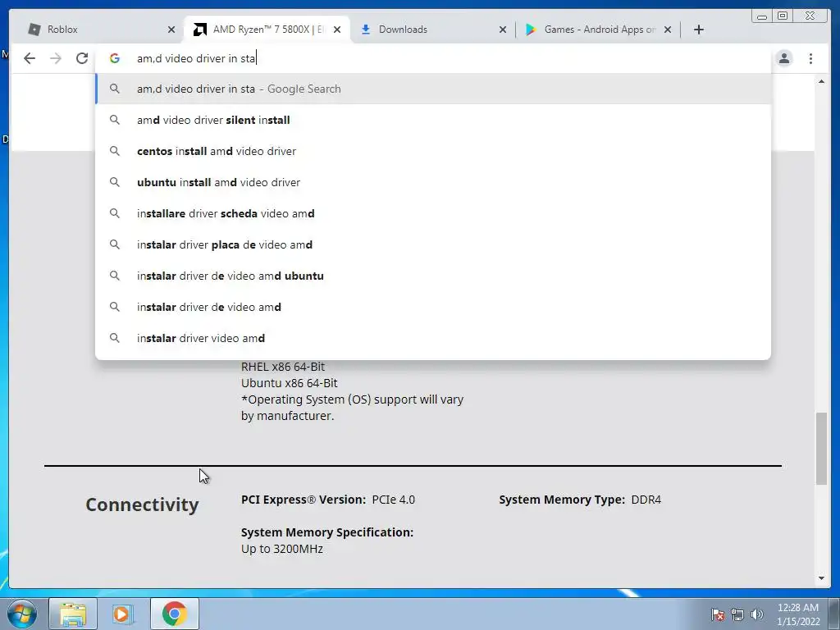840x630 pixels.
Task: Click the 'PCIe 4.0' value
Action: (x=393, y=500)
